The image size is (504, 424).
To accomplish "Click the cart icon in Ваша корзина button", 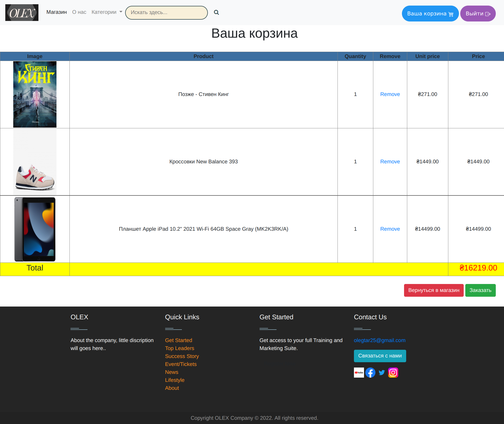I will [x=451, y=14].
